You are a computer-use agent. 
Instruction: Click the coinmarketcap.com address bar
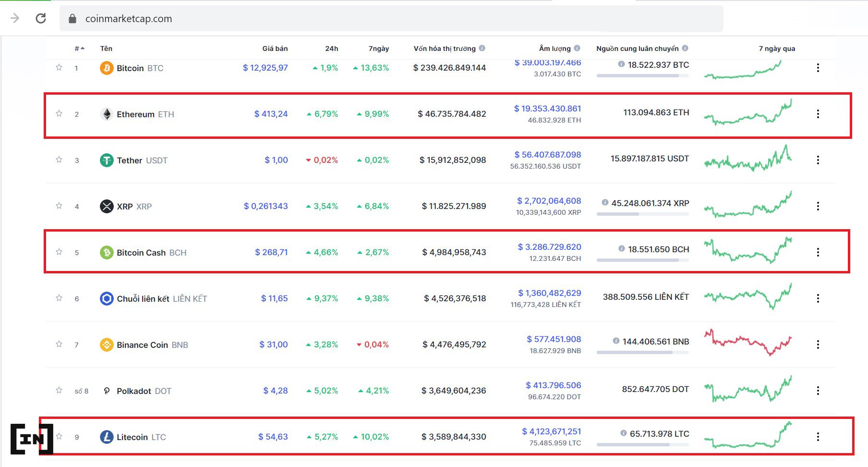coord(384,19)
